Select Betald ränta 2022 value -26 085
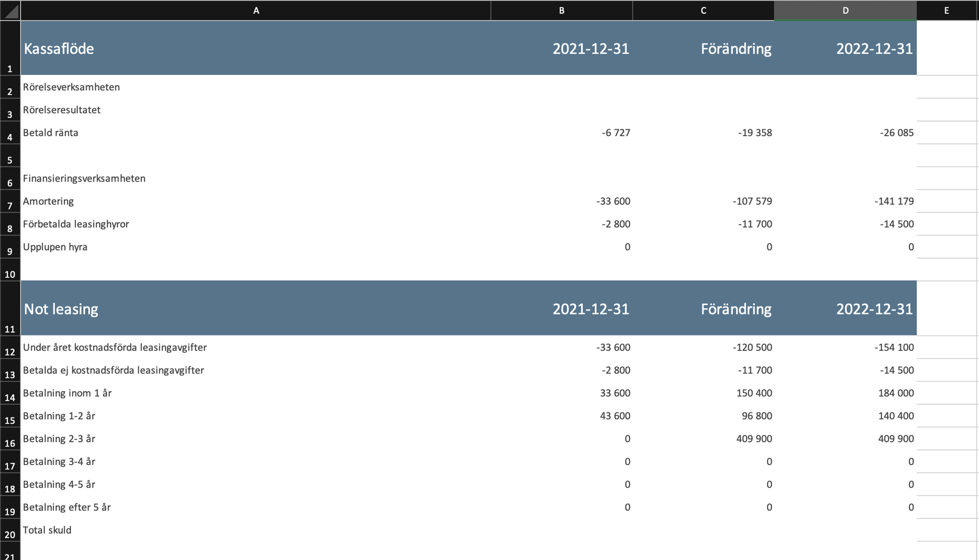Image resolution: width=979 pixels, height=560 pixels. (x=896, y=133)
